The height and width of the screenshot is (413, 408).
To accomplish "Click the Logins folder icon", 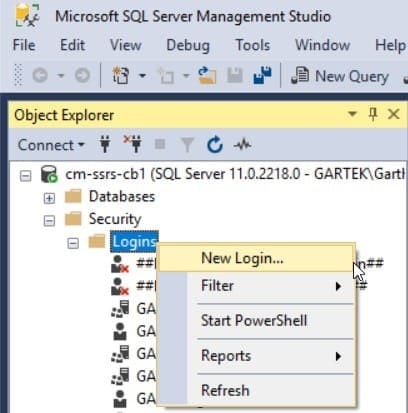I will pyautogui.click(x=97, y=241).
